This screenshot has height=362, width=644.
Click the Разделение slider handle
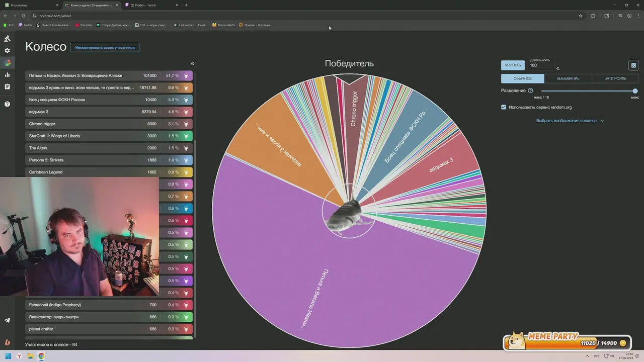pyautogui.click(x=635, y=91)
